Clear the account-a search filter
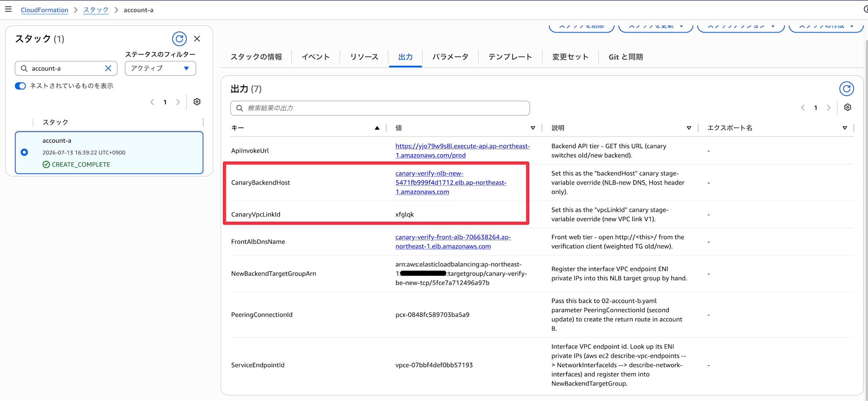The image size is (868, 401). click(x=108, y=68)
